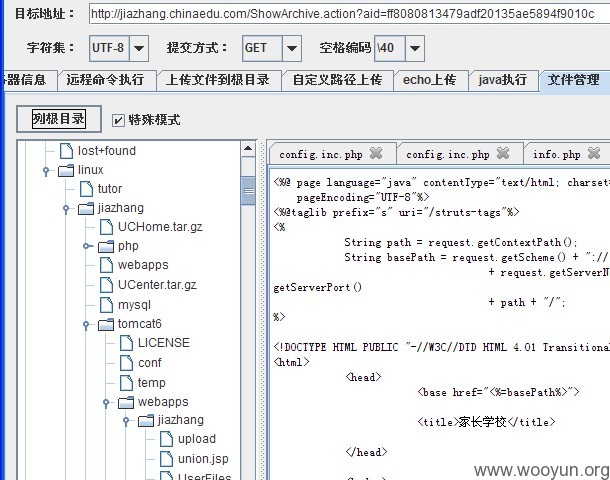Click the tomcat6 folder icon
The width and height of the screenshot is (610, 480).
(106, 324)
